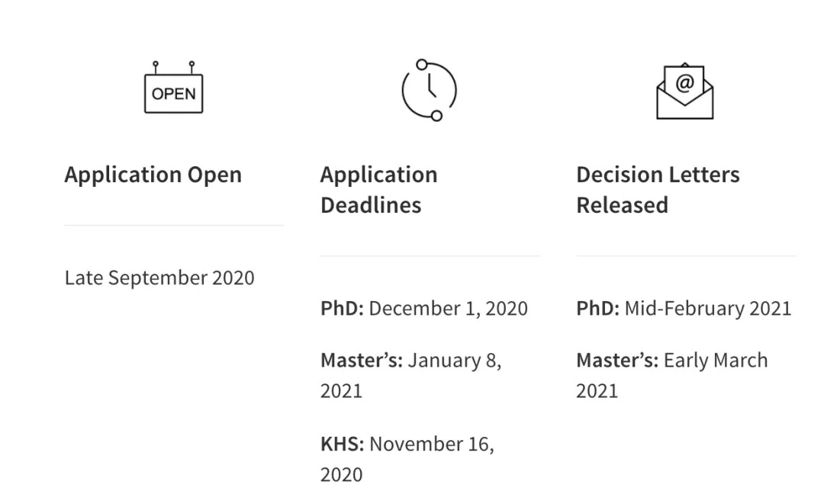Click the Master's January 8, 2021 deadline
The height and width of the screenshot is (504, 824).
coord(411,375)
